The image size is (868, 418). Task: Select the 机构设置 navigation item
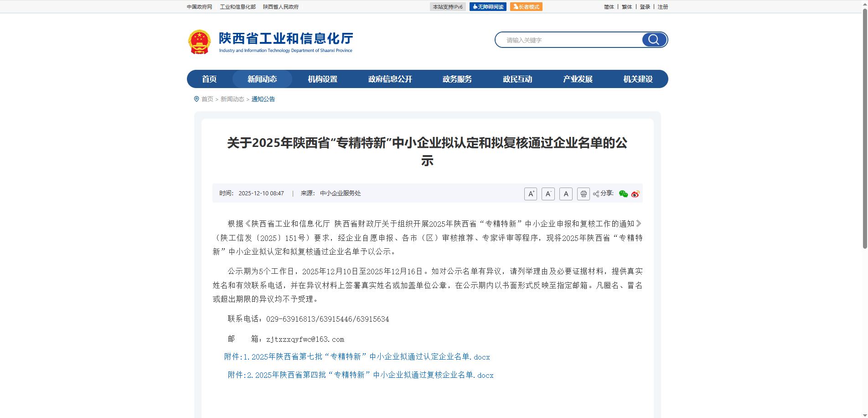(x=322, y=79)
